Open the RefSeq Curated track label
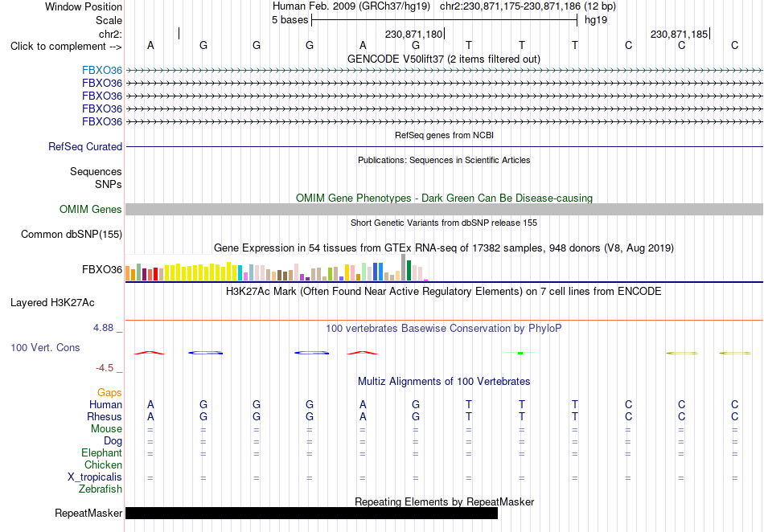This screenshot has width=764, height=532. click(x=85, y=146)
